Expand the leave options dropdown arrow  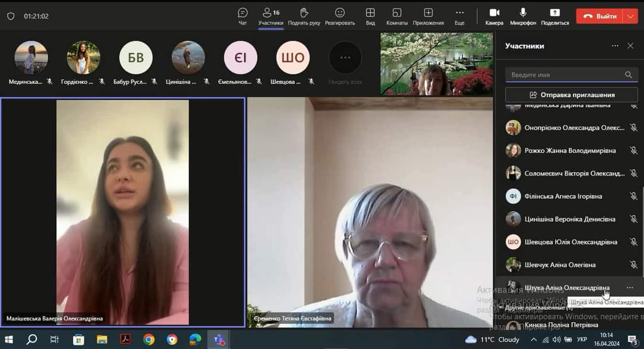click(630, 16)
